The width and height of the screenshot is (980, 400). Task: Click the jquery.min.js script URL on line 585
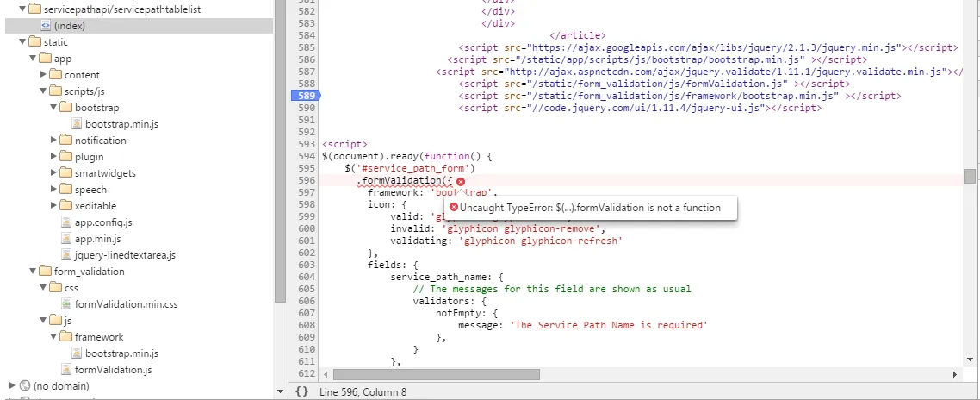(715, 47)
